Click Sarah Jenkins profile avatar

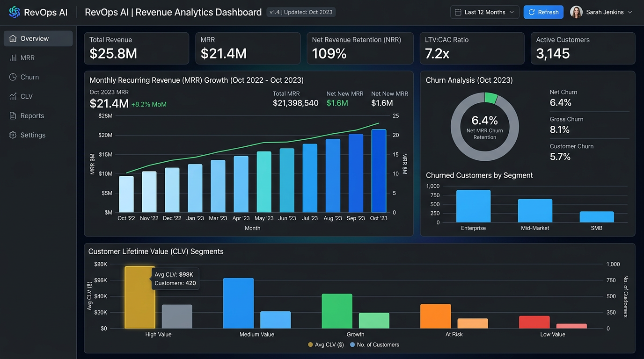click(576, 12)
